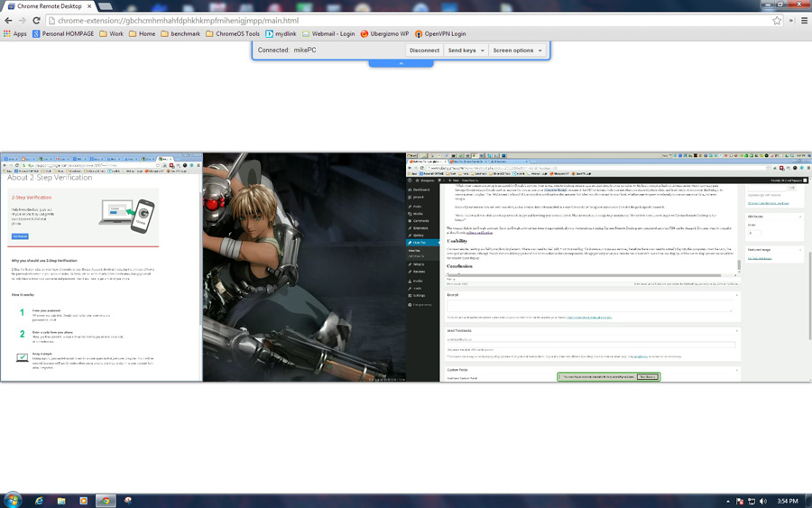Expand the Send keys dropdown
Viewport: 812px width, 508px height.
466,51
